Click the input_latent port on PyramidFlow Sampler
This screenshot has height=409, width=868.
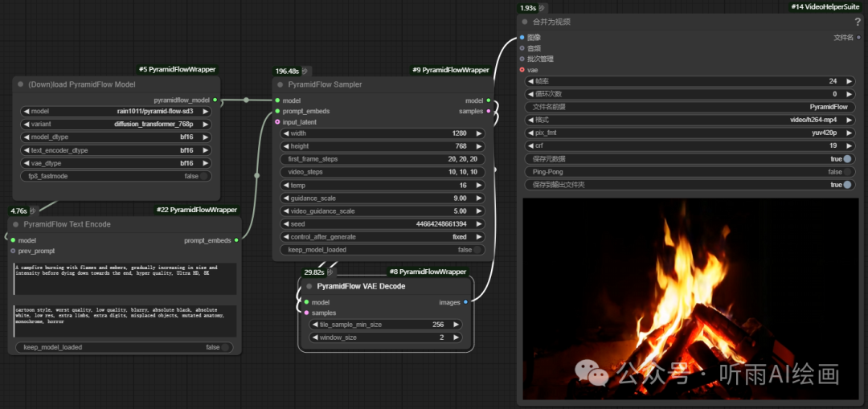(x=277, y=122)
